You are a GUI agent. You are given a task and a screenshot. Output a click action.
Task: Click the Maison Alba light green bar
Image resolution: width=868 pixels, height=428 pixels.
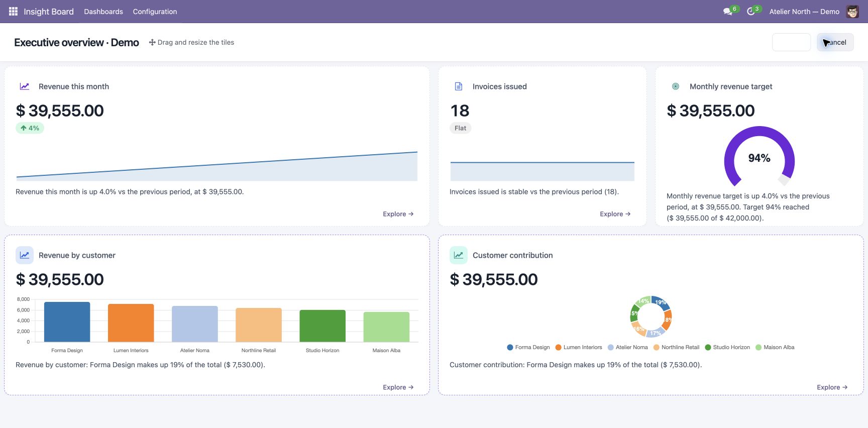tap(386, 327)
